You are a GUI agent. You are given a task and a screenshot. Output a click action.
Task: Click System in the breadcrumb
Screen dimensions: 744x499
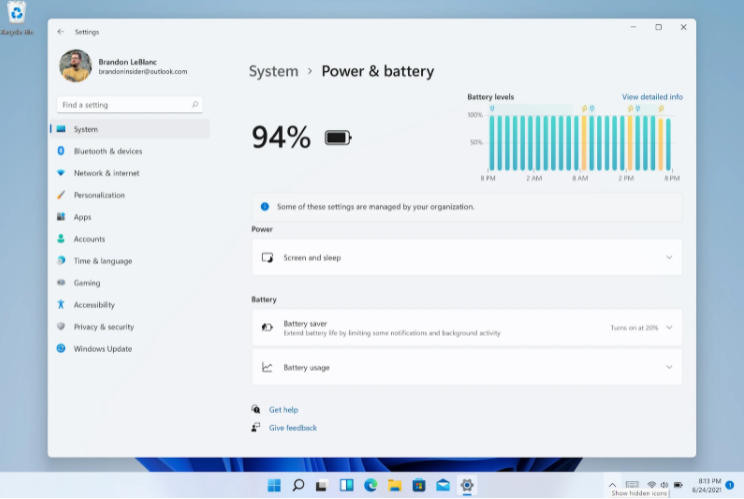[x=274, y=71]
